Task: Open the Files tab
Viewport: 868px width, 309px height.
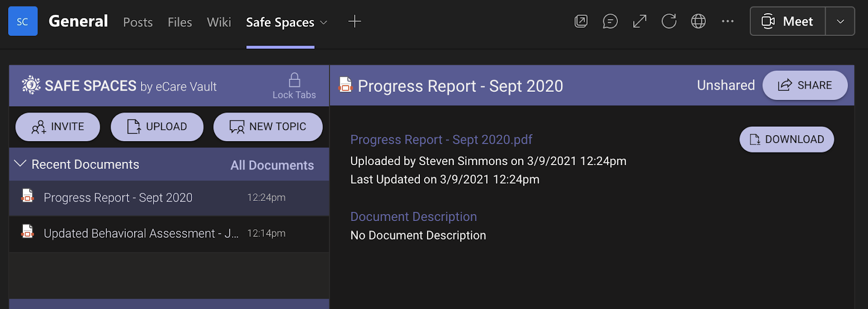Action: 180,22
